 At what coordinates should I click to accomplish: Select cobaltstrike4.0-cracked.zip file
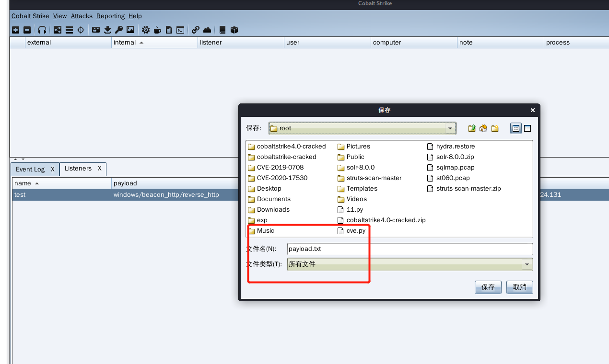[x=382, y=220]
